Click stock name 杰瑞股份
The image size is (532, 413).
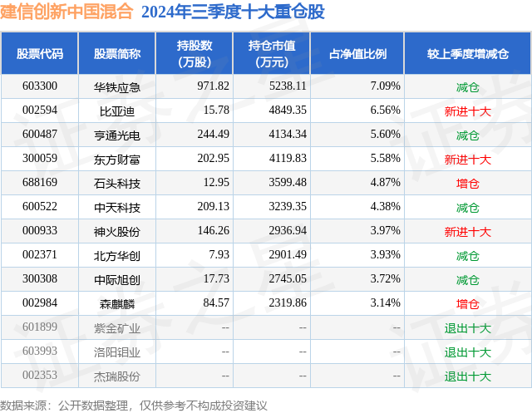117,376
